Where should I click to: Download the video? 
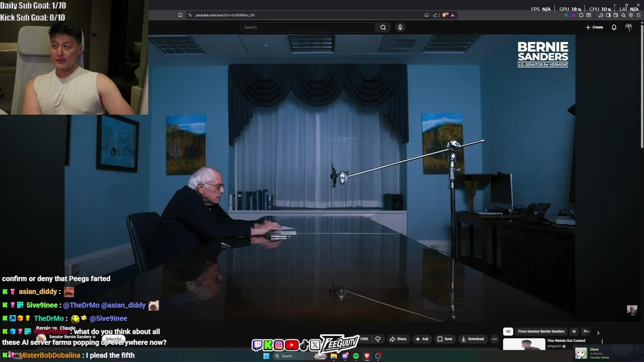pyautogui.click(x=472, y=339)
